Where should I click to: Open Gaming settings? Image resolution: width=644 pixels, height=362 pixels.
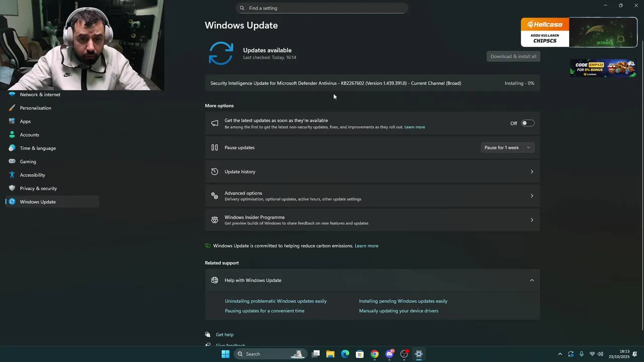[x=52, y=161]
